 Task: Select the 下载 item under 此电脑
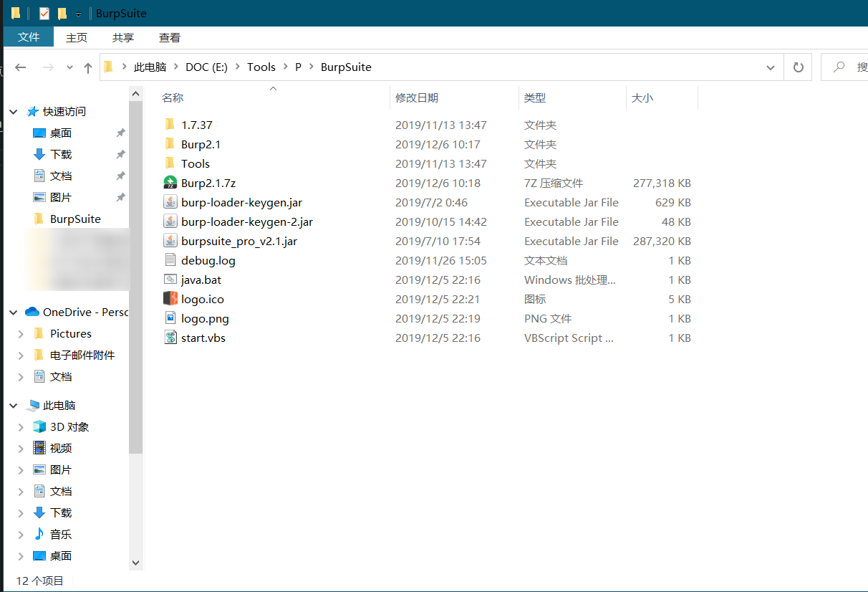(x=61, y=512)
